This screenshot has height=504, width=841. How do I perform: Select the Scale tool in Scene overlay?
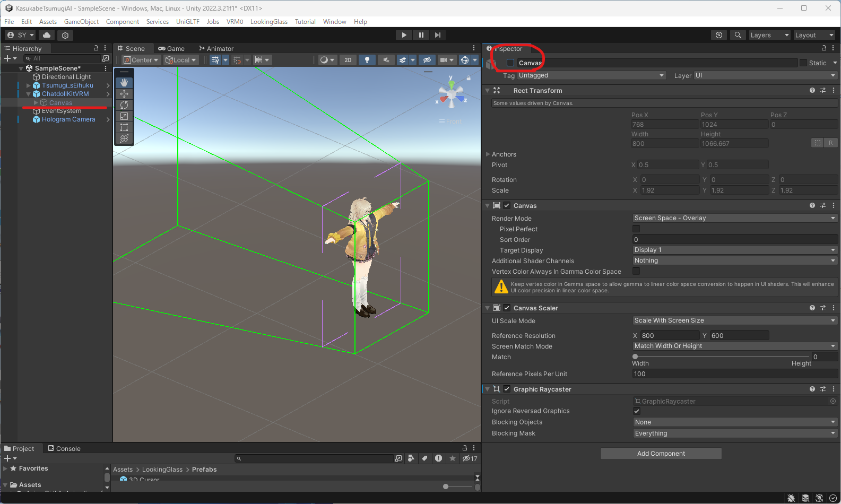point(124,116)
